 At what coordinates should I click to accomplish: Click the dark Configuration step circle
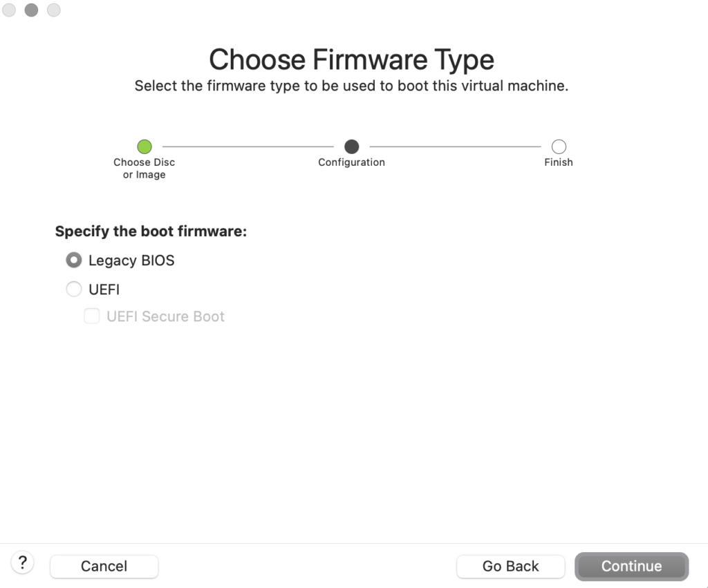(x=351, y=146)
